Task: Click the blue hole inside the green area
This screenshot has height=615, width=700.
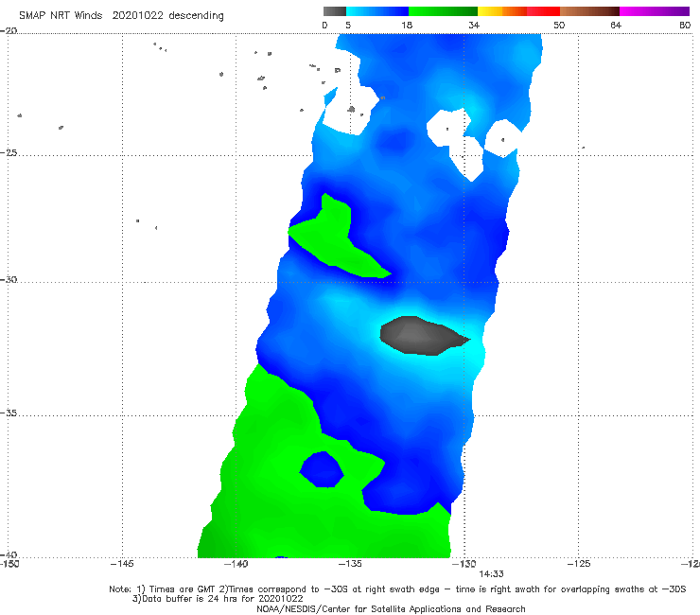Action: [x=322, y=469]
